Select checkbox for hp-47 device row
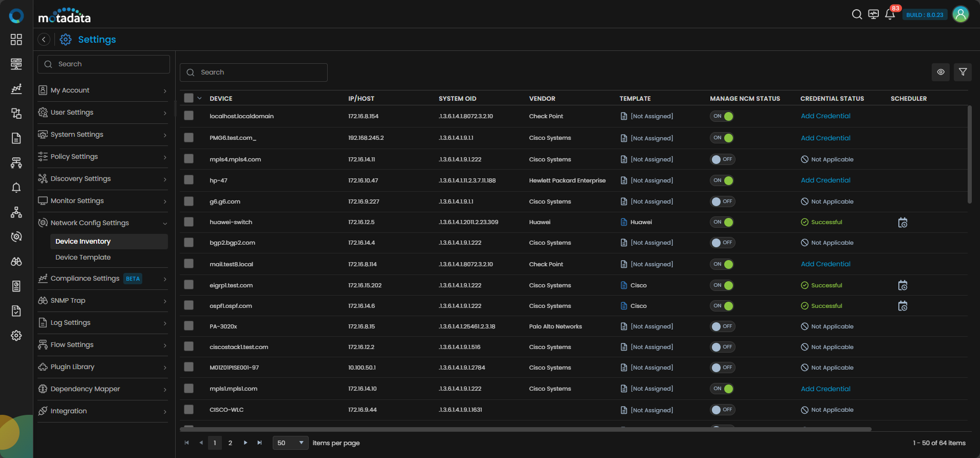The image size is (980, 458). 189,180
